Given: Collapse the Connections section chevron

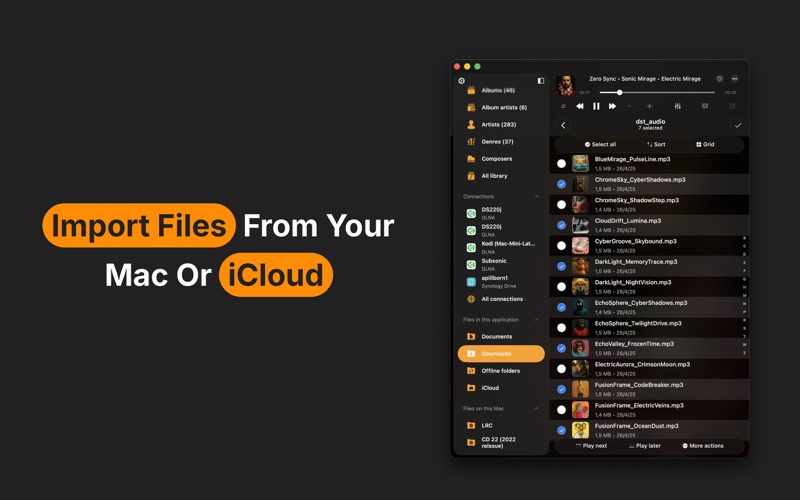Looking at the screenshot, I should coord(537,196).
